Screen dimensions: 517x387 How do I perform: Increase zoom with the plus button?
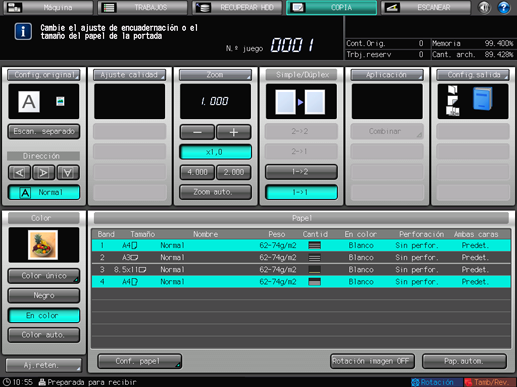tap(234, 132)
